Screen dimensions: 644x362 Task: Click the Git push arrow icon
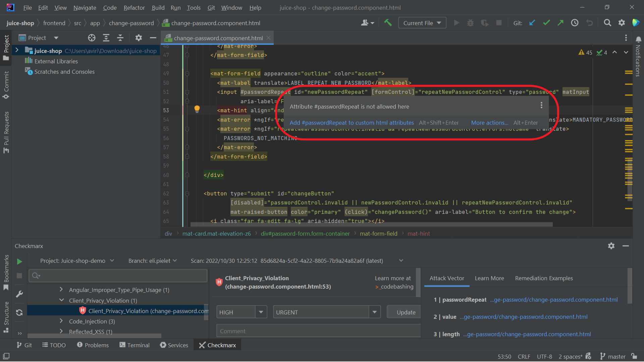coord(560,23)
